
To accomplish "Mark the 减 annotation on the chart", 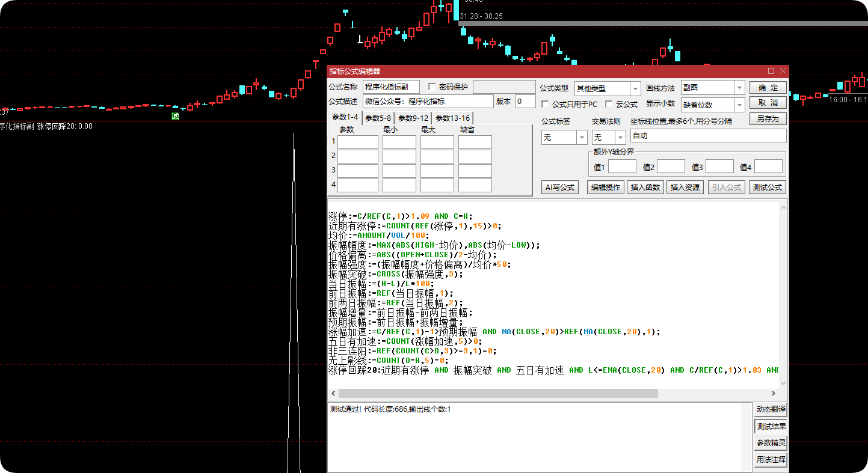I will point(175,116).
